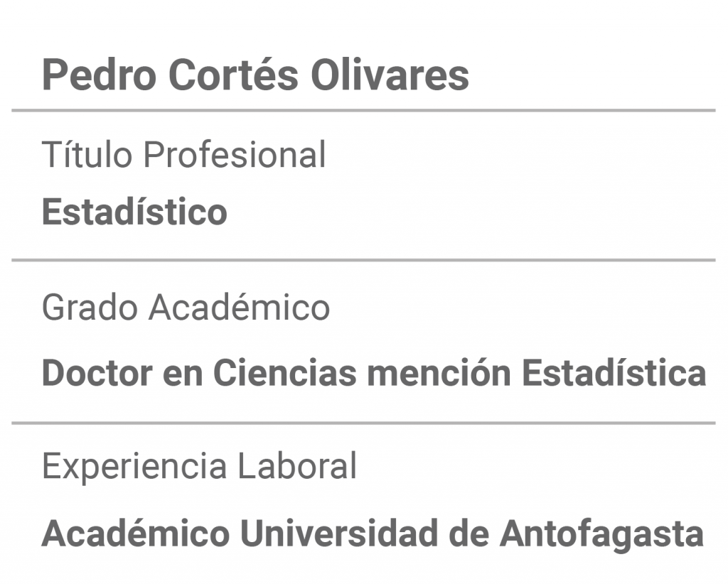Viewport: 728px width, 584px height.
Task: Click the word Laboral in the section label
Action: point(297,466)
